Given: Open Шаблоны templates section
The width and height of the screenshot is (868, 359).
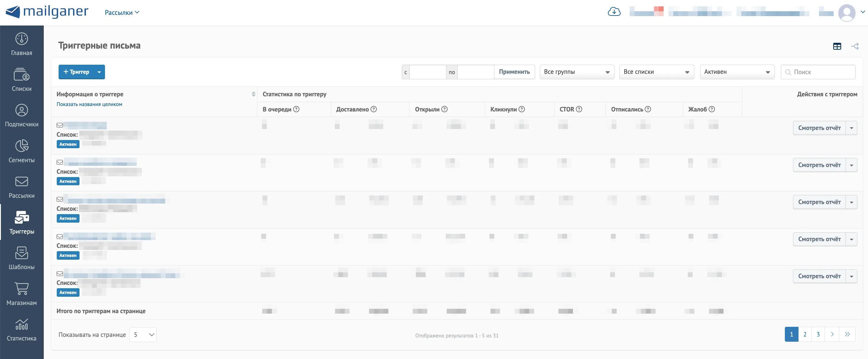Looking at the screenshot, I should click(x=22, y=258).
